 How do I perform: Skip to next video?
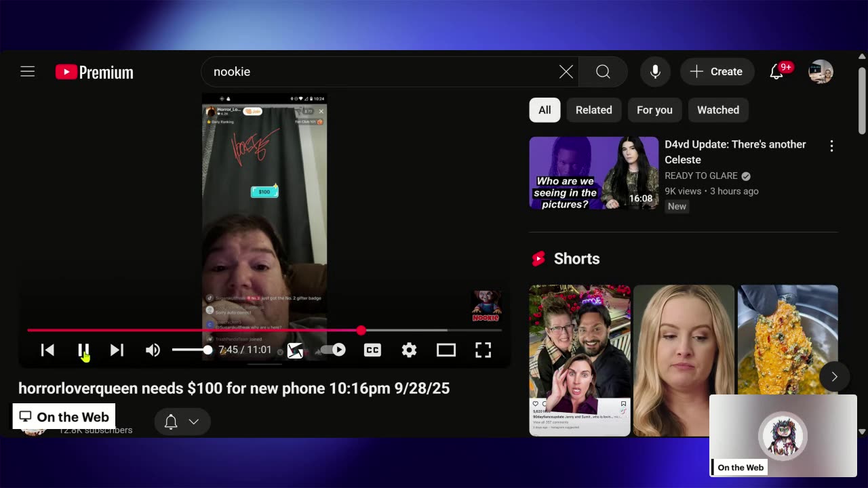click(117, 350)
